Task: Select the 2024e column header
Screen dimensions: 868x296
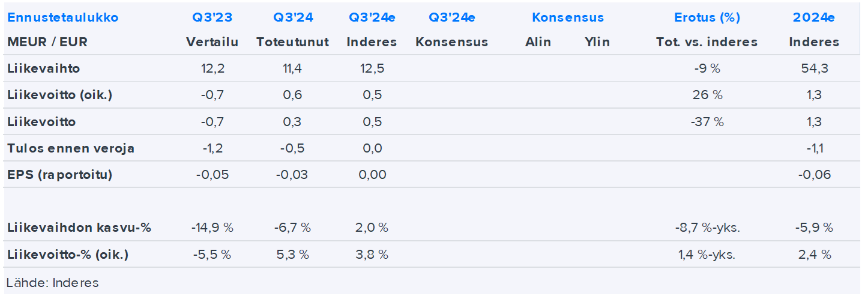Action: [813, 17]
